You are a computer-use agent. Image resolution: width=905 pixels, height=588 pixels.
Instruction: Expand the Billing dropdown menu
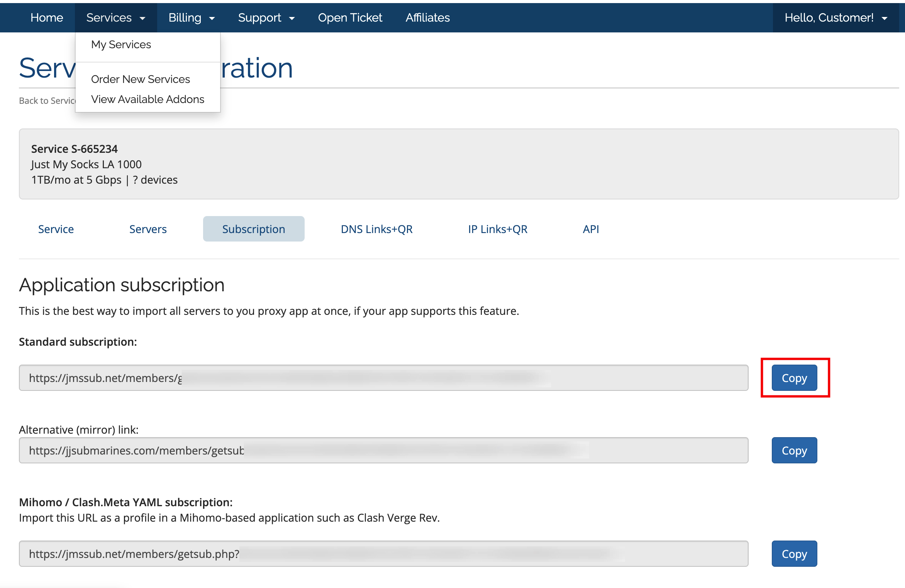192,18
